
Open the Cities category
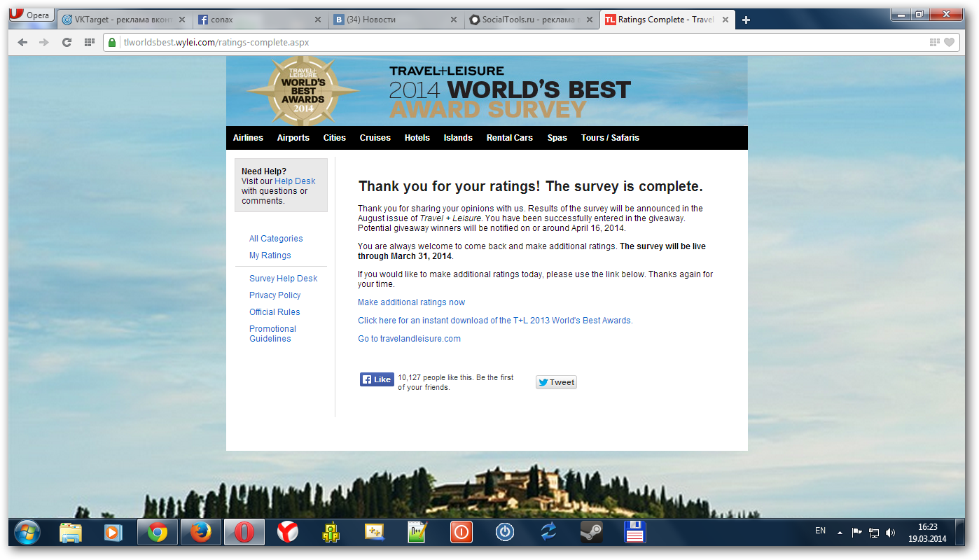click(x=334, y=138)
